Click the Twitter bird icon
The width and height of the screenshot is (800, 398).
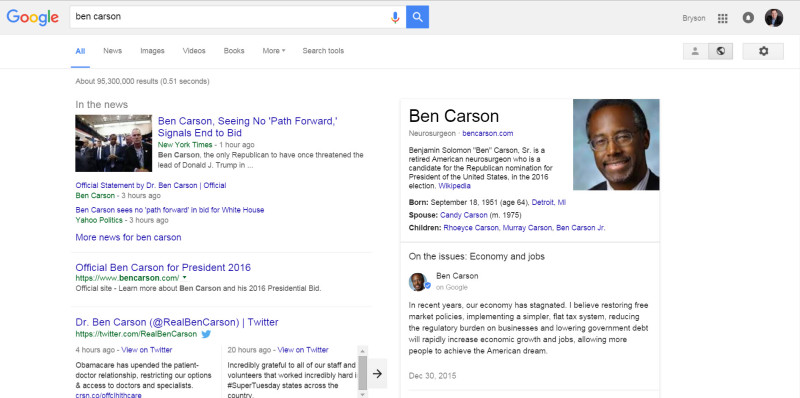pos(206,334)
